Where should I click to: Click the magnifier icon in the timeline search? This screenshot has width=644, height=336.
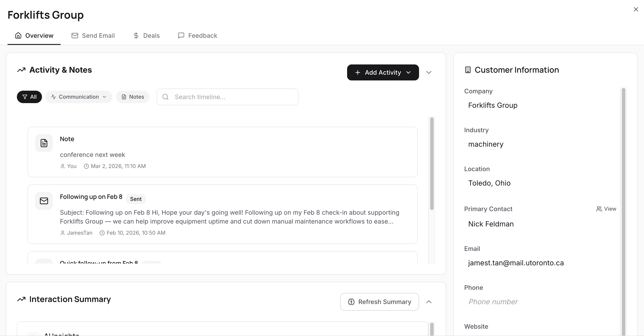point(165,97)
